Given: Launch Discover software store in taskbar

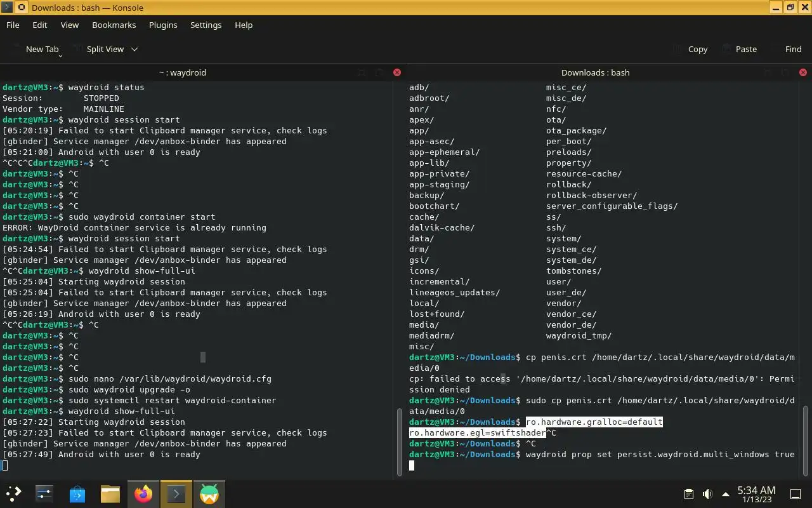Looking at the screenshot, I should click(77, 493).
